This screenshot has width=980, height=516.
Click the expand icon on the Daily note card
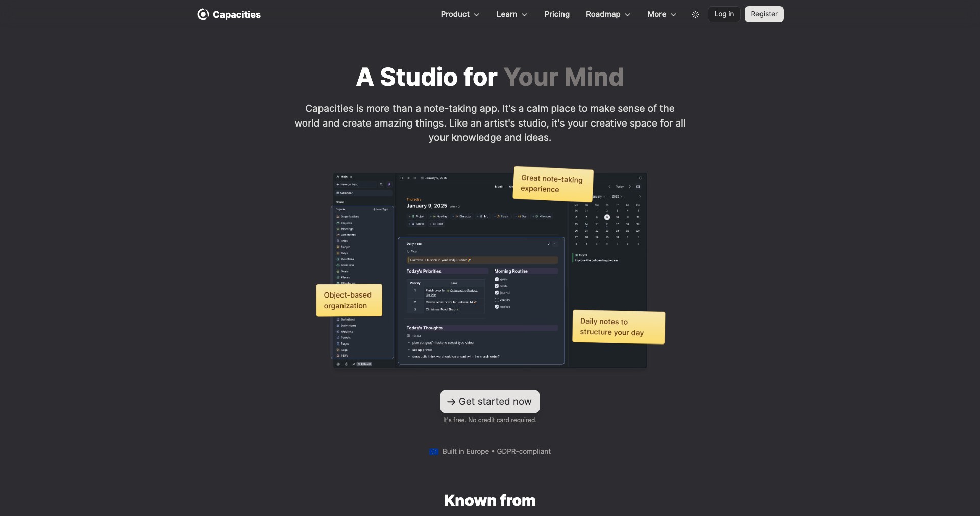(549, 244)
